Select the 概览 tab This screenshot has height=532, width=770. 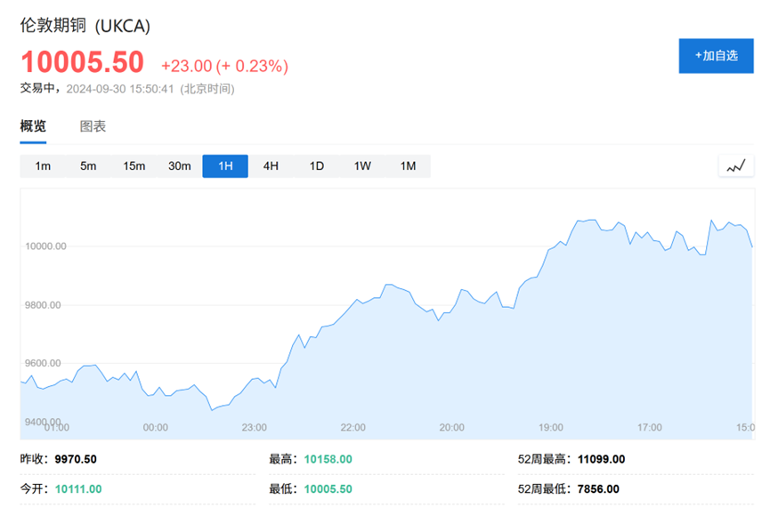pos(33,126)
